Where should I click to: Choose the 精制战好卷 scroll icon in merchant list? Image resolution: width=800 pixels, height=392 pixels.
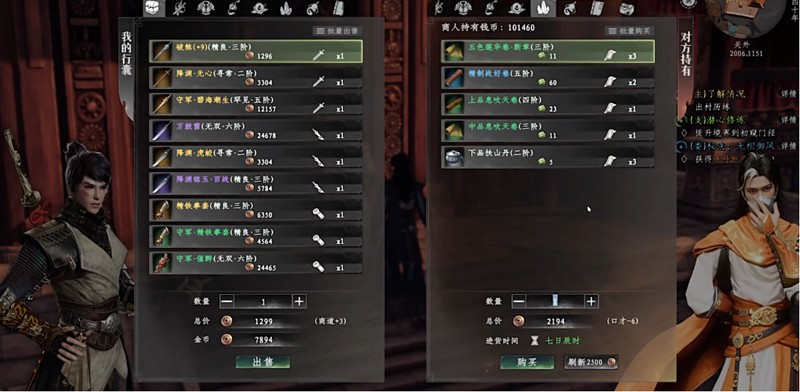pyautogui.click(x=454, y=78)
